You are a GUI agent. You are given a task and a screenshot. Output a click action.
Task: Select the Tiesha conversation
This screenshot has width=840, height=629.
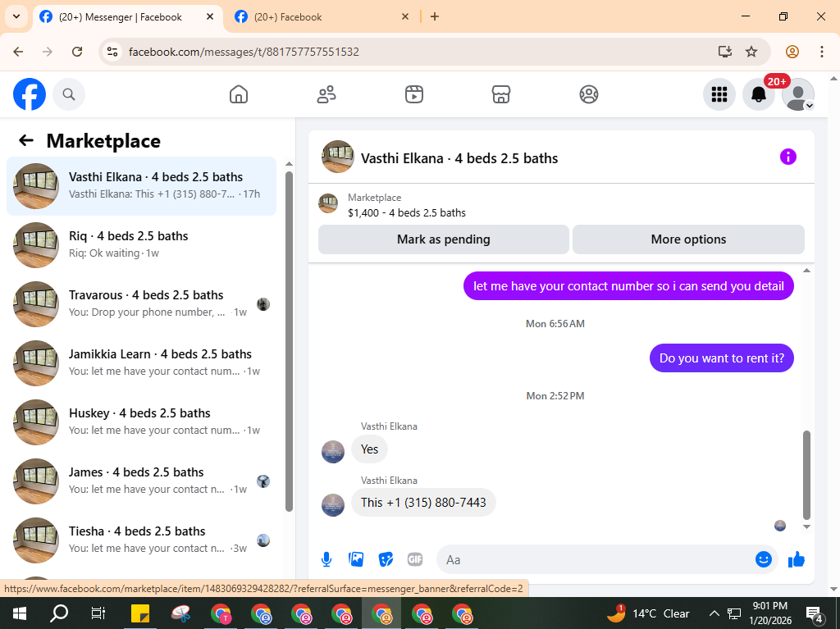click(141, 540)
